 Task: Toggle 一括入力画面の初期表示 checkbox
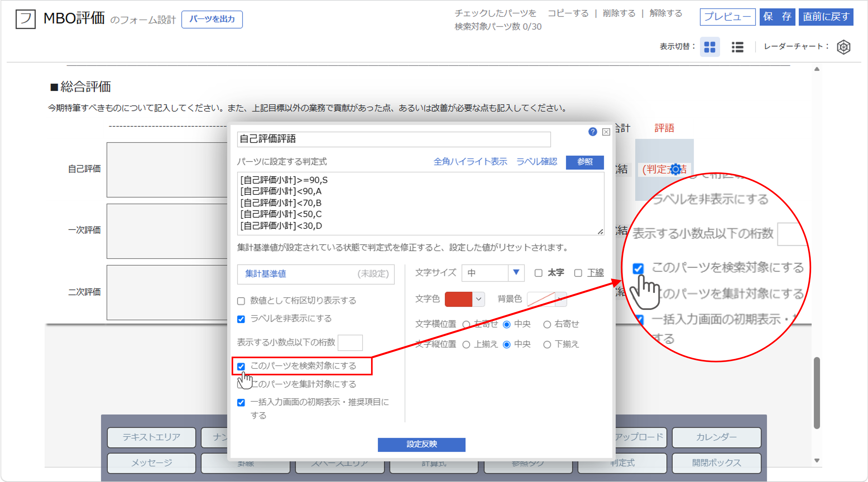coord(241,403)
